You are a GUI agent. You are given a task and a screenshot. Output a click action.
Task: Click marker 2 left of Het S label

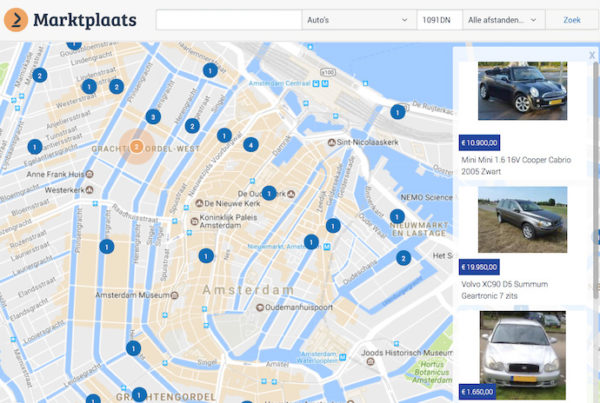[403, 258]
